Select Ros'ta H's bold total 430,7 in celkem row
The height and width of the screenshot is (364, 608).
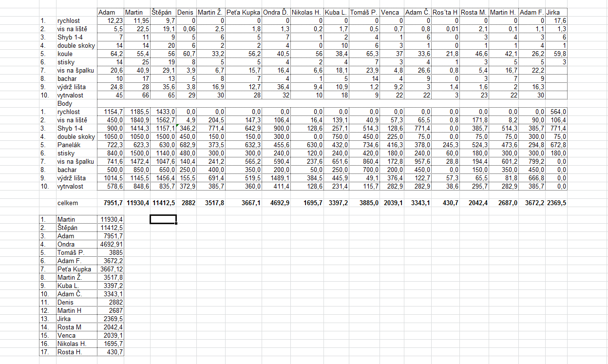click(445, 203)
